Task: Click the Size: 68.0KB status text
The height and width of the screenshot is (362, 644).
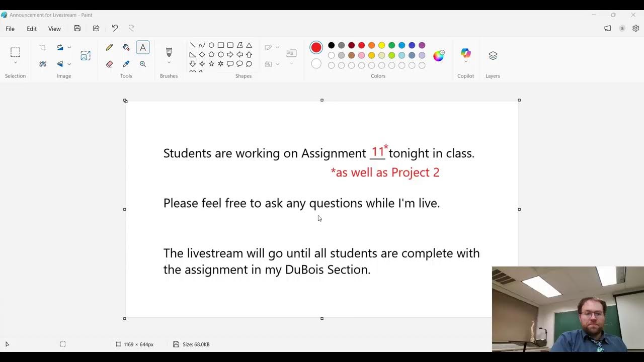Action: (x=196, y=344)
